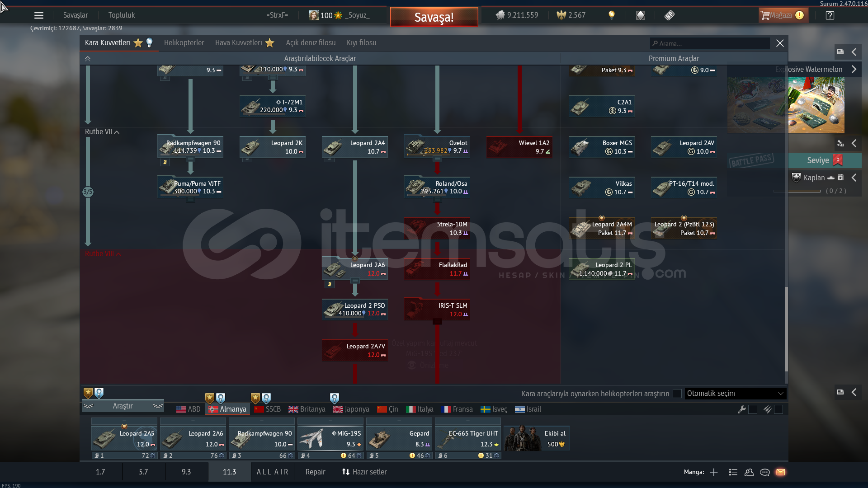Switch to the Repair preset
The width and height of the screenshot is (868, 488).
(316, 472)
